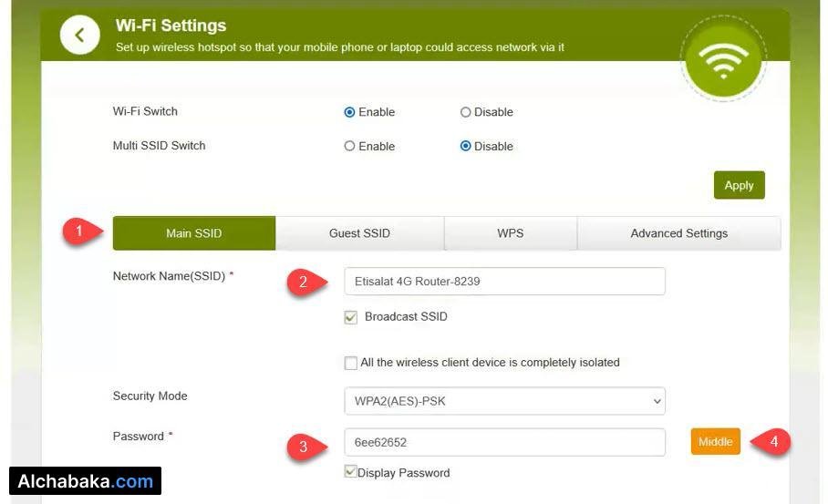Image resolution: width=828 pixels, height=504 pixels.
Task: Switch to the Guest SSID tab
Action: click(x=359, y=233)
